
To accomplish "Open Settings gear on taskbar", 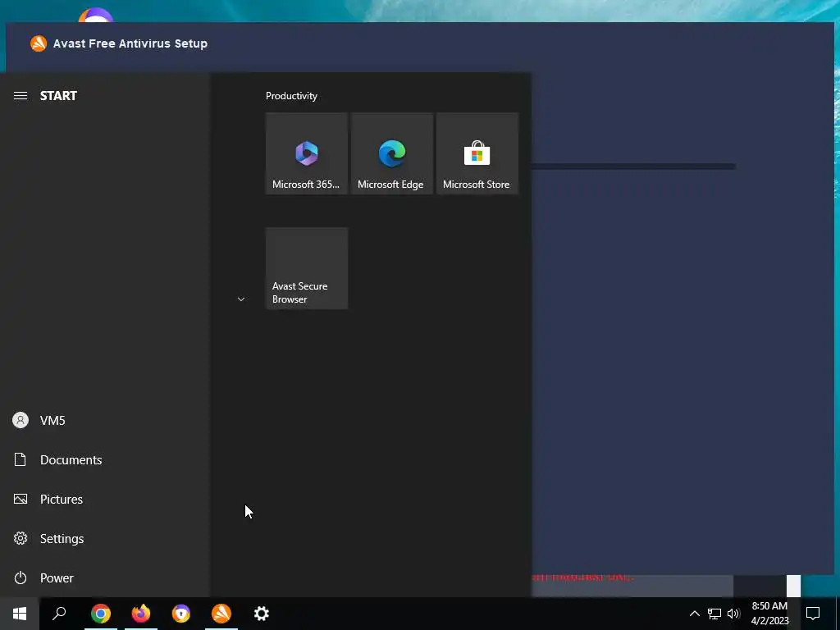I will coord(262,614).
